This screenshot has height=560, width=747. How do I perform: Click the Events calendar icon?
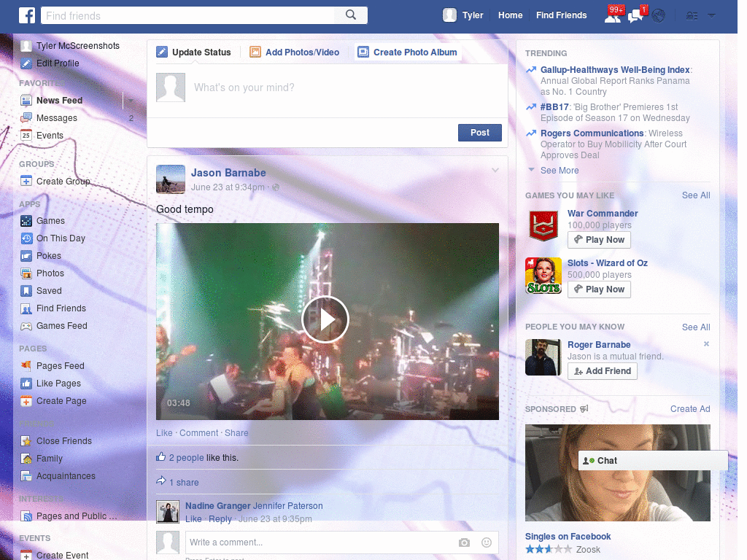26,135
